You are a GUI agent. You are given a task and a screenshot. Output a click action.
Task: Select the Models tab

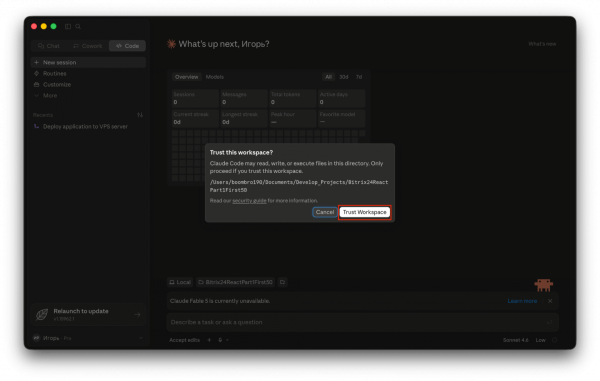215,77
